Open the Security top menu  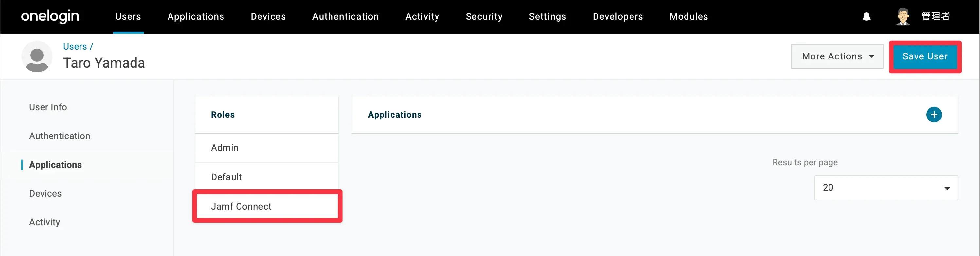pyautogui.click(x=484, y=16)
